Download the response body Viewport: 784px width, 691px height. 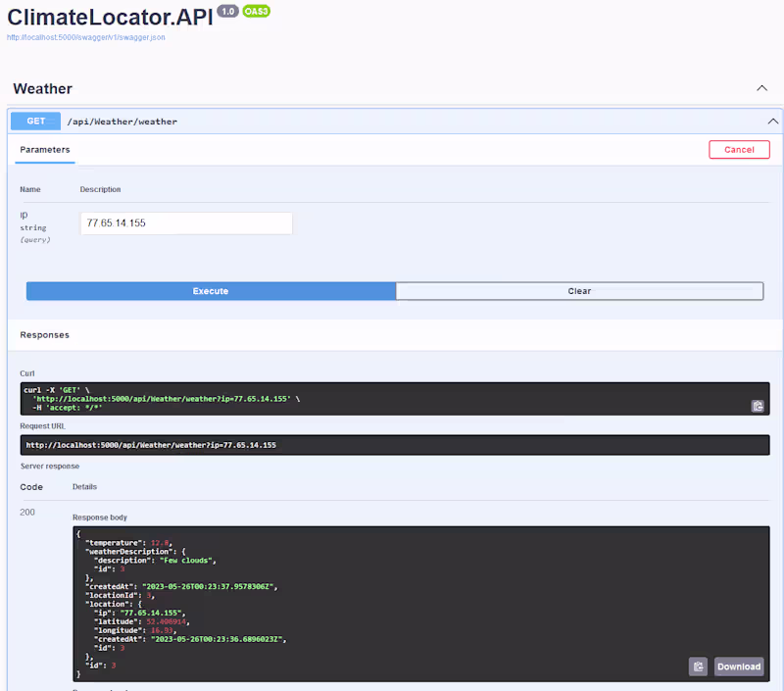point(738,666)
